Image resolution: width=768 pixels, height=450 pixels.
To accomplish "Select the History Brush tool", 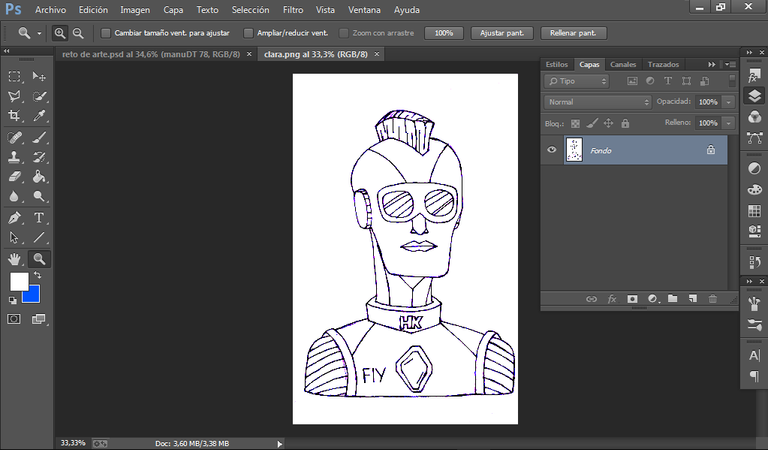I will pyautogui.click(x=39, y=157).
